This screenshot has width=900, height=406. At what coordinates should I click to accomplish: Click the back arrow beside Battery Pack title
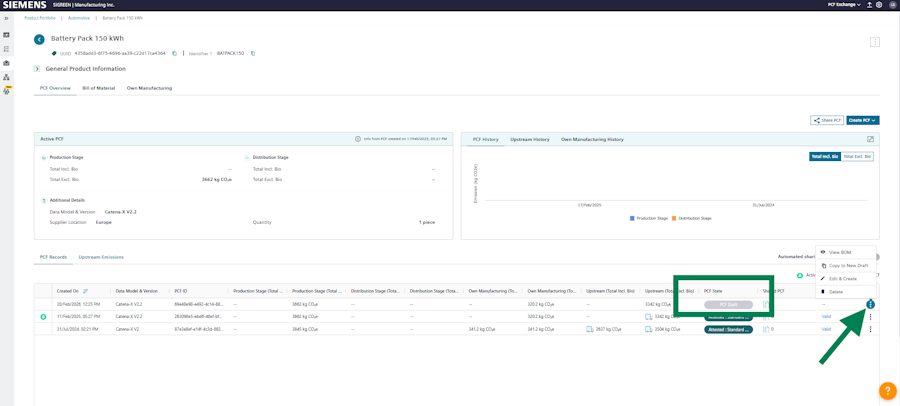(x=39, y=40)
